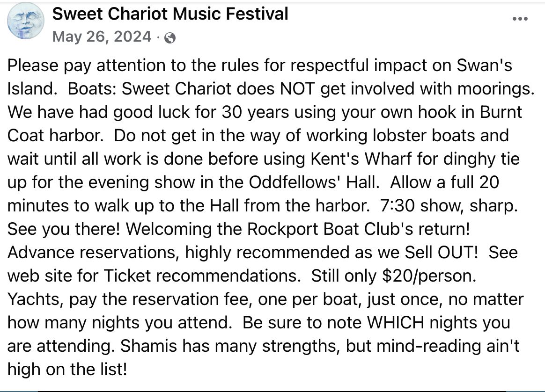Click the capitalized word "WHICH" in the post

coord(396,323)
